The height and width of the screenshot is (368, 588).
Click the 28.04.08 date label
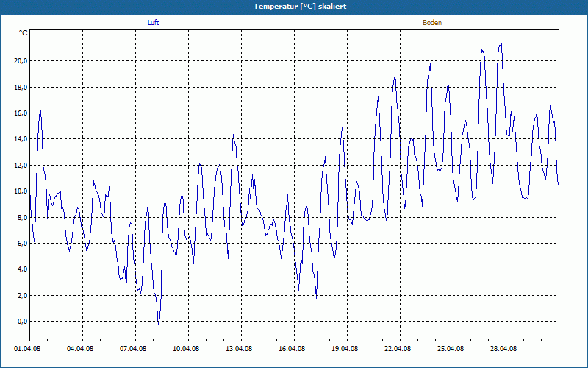coord(503,350)
